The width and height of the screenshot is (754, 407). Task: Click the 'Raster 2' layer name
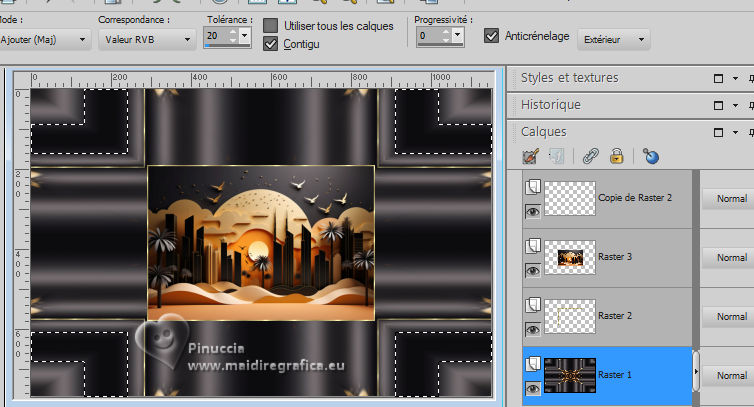point(615,316)
